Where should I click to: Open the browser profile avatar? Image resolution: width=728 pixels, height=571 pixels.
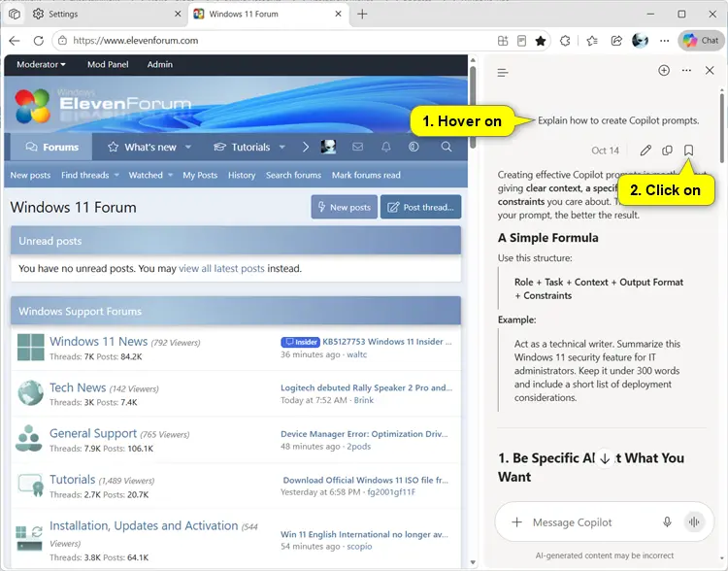[x=641, y=41]
